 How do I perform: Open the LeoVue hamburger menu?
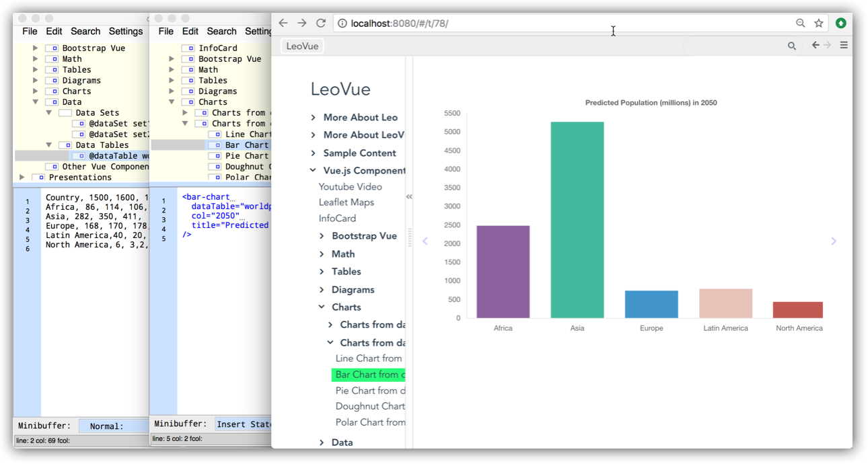(844, 45)
